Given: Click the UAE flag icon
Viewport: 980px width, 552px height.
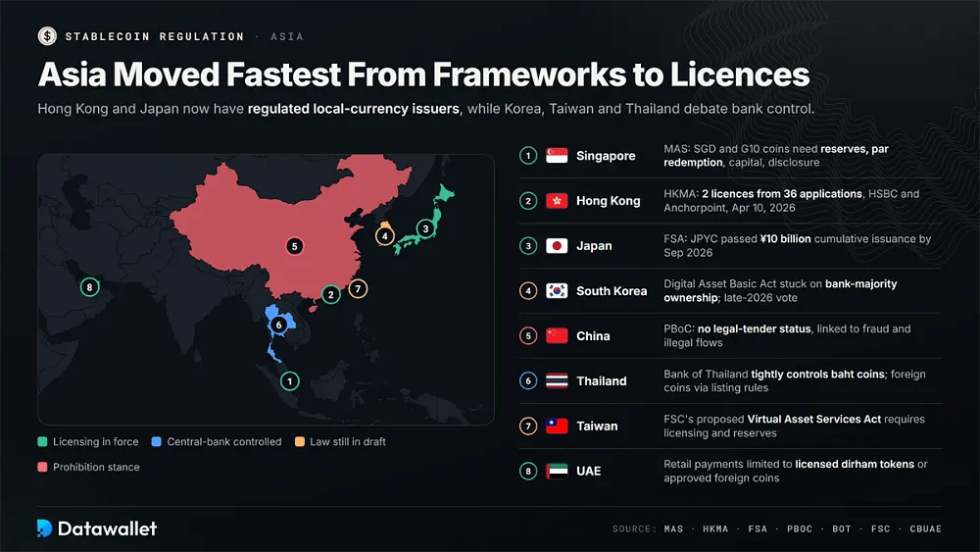Looking at the screenshot, I should click(557, 471).
